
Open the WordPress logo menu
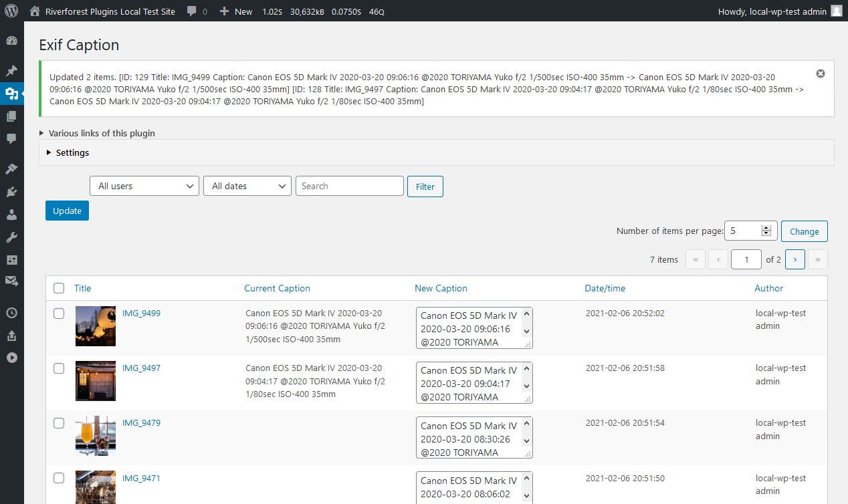coord(11,11)
